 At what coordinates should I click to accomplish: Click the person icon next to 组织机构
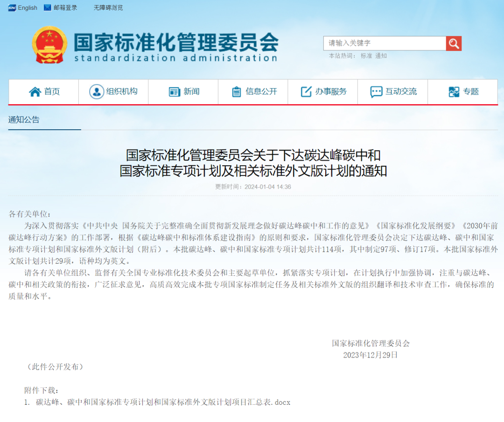coord(97,91)
